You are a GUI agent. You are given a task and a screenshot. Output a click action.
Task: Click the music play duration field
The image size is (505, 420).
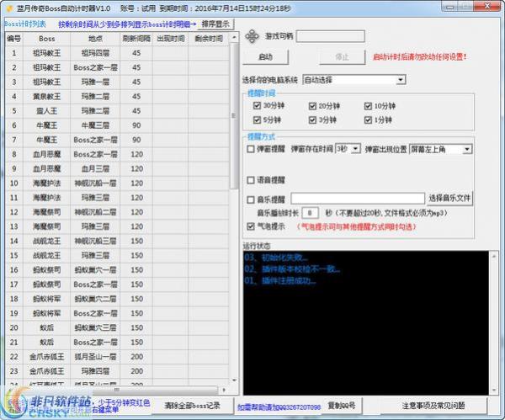pos(310,213)
